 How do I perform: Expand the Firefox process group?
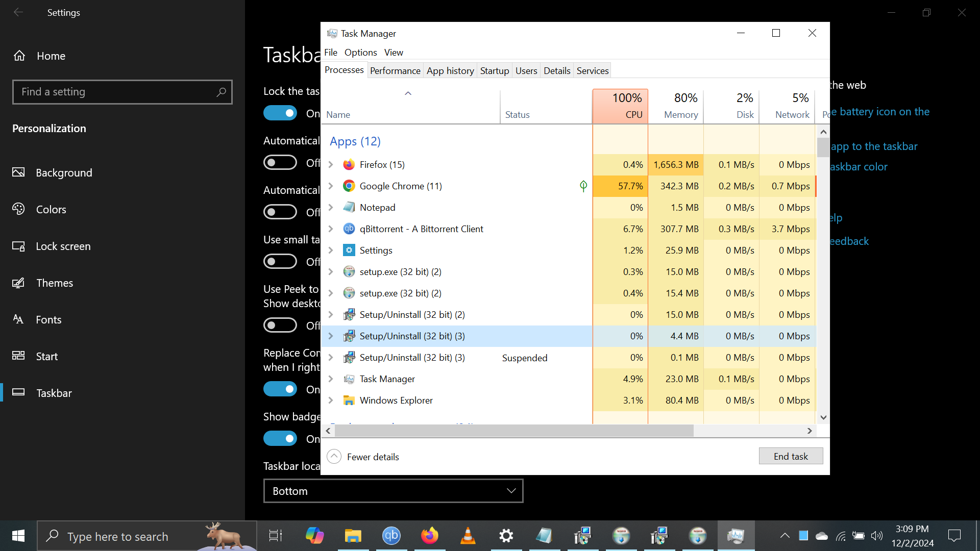331,165
